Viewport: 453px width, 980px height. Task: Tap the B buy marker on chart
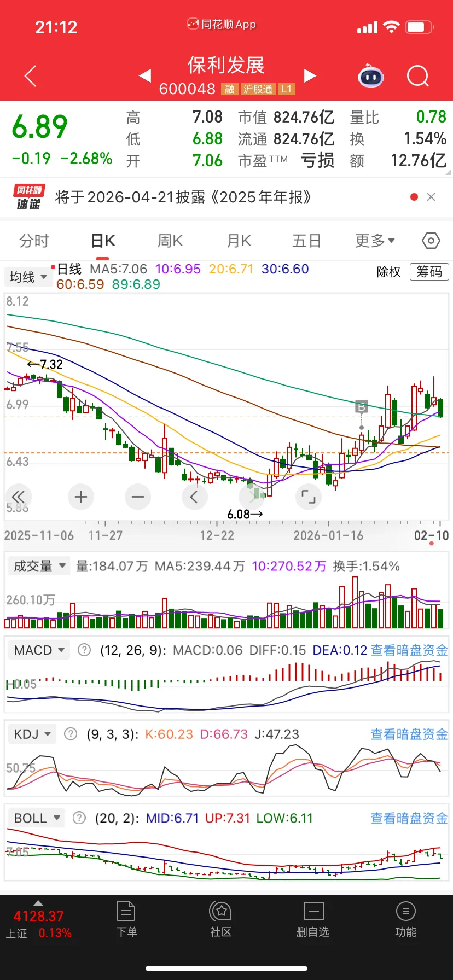[361, 407]
